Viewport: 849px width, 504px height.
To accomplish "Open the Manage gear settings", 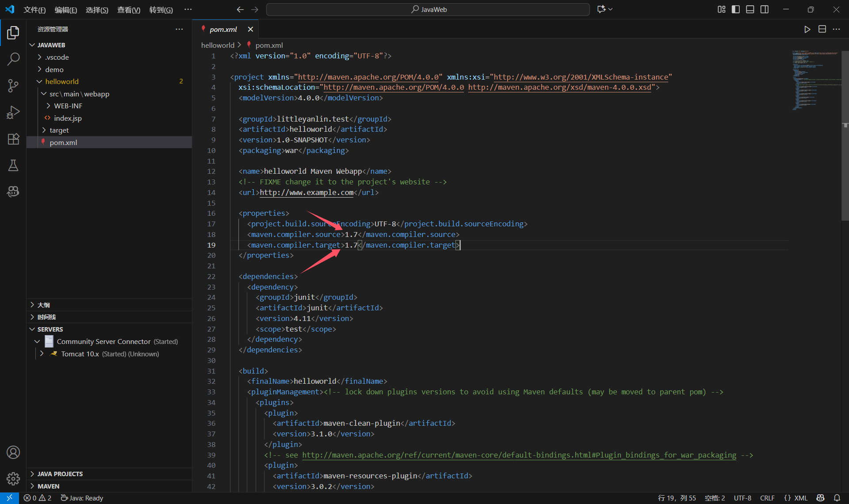I will coord(13,478).
